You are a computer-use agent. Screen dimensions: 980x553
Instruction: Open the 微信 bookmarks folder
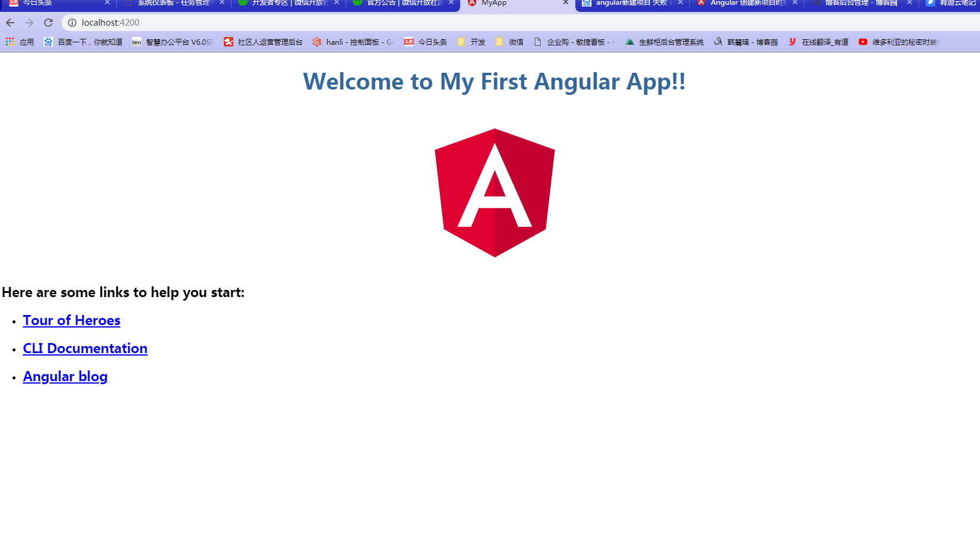coord(509,42)
